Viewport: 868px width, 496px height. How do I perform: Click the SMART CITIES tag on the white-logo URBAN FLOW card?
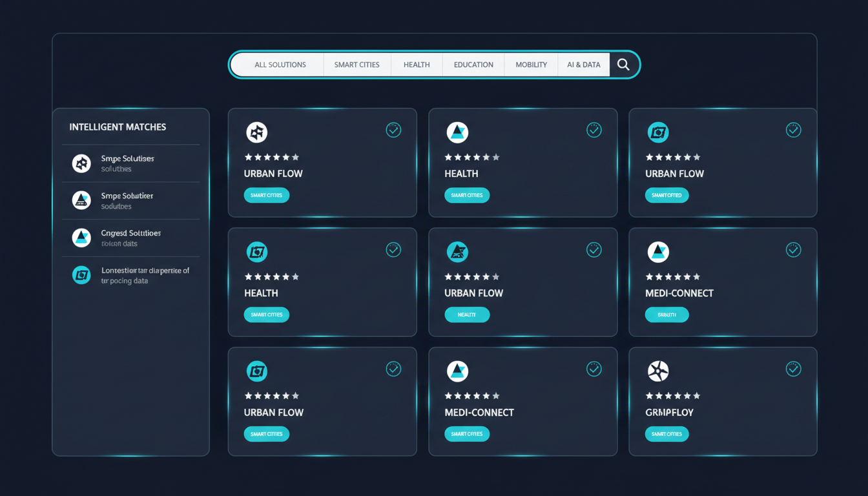point(267,195)
